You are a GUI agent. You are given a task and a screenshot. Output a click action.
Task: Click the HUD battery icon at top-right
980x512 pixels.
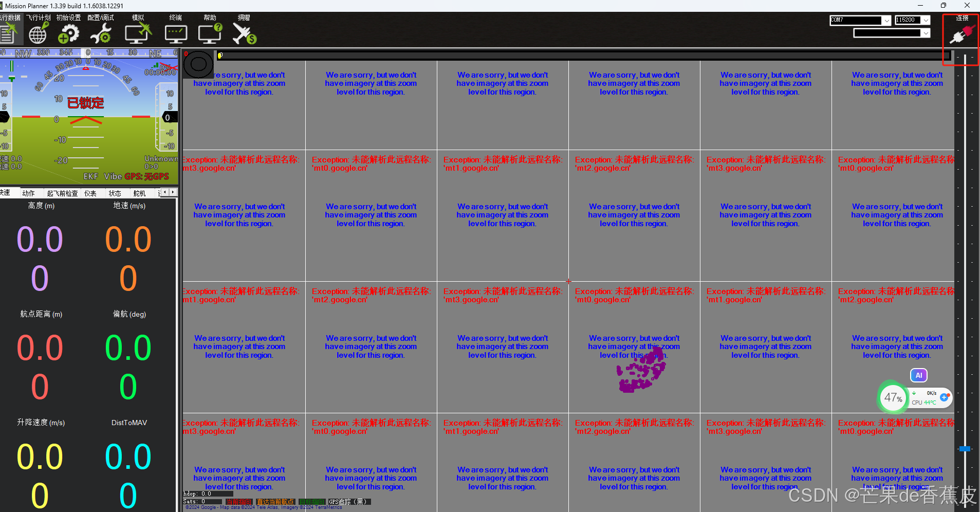pyautogui.click(x=169, y=67)
